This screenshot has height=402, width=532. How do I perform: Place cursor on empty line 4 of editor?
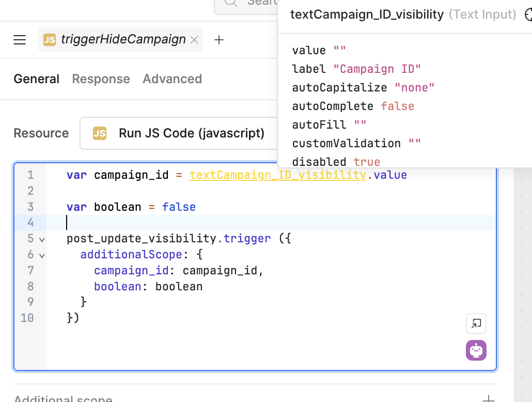click(272, 223)
